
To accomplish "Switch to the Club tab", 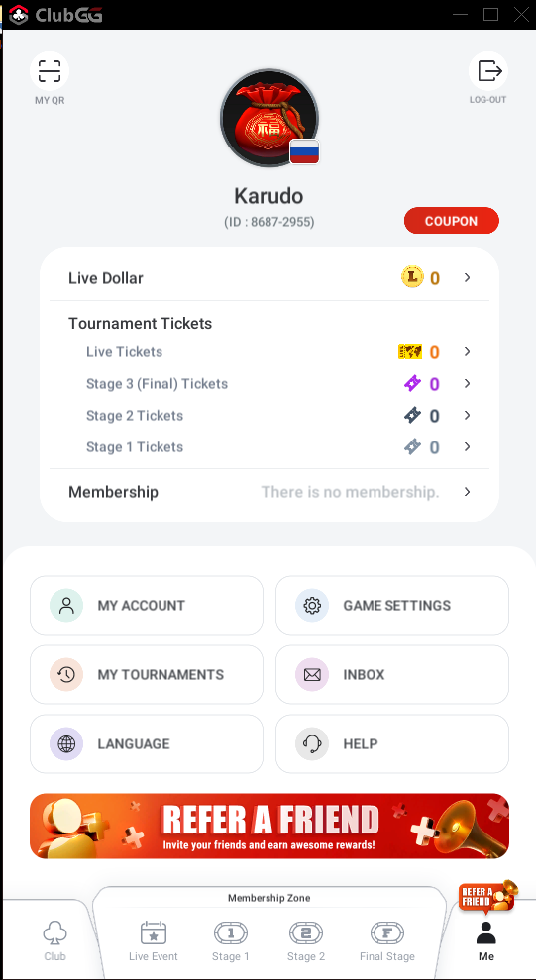I will pyautogui.click(x=55, y=940).
